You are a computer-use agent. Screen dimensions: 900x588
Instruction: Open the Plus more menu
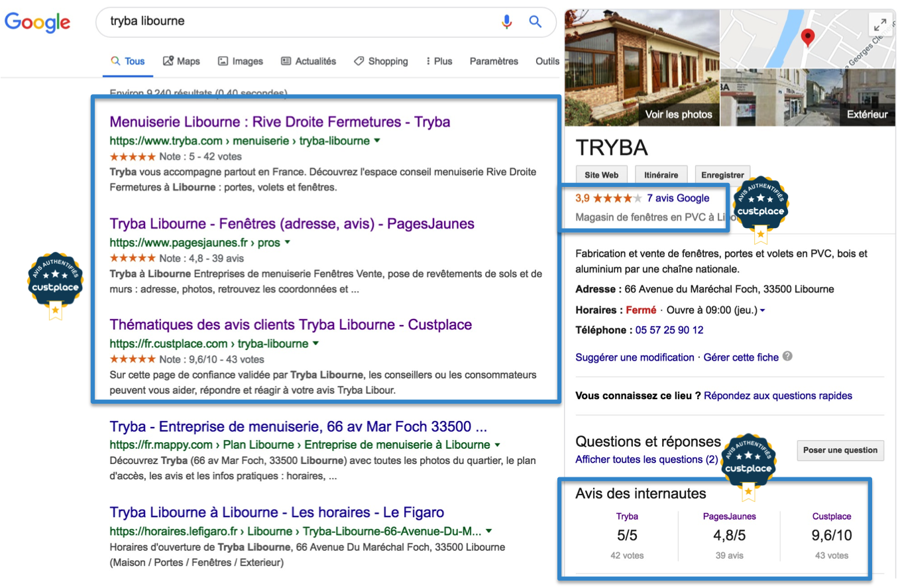click(x=439, y=61)
